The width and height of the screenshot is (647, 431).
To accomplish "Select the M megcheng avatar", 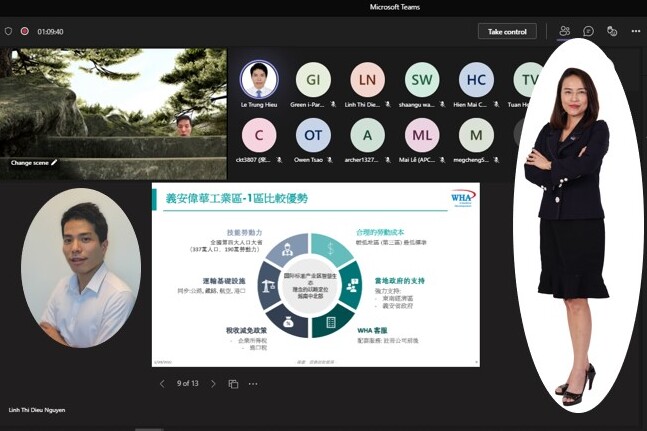I will 476,135.
